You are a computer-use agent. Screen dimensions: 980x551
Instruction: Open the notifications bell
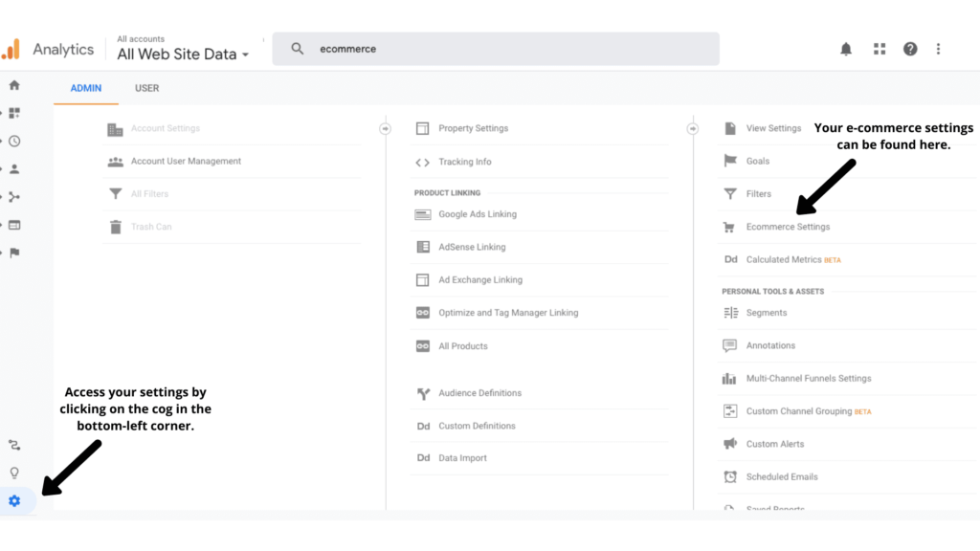[846, 49]
